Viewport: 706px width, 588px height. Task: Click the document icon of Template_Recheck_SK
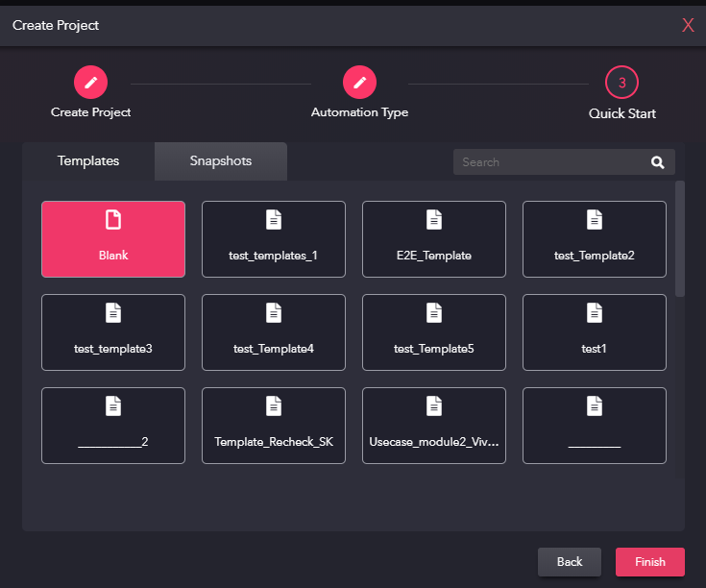coord(274,406)
